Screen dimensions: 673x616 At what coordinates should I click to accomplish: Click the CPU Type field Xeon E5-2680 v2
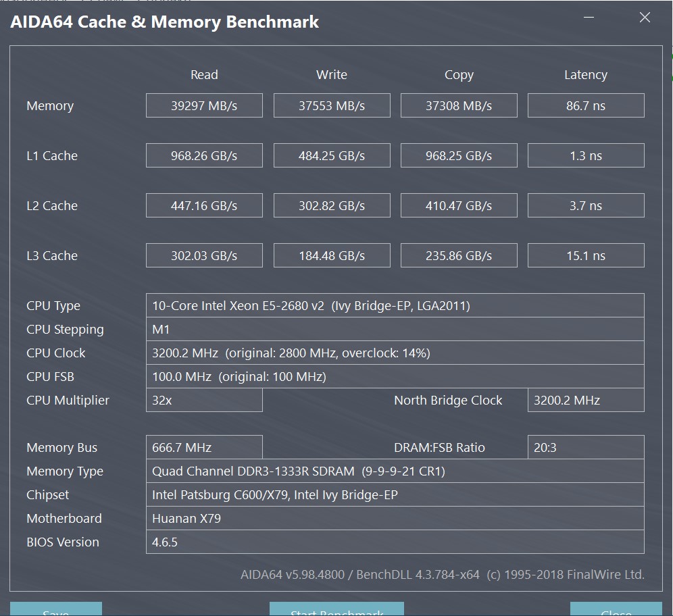click(x=395, y=305)
